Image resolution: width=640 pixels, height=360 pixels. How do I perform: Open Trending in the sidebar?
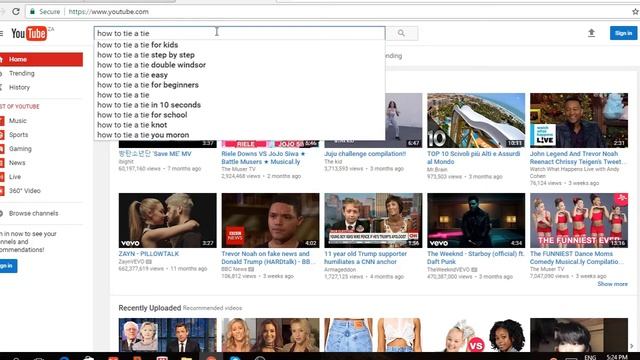[22, 73]
